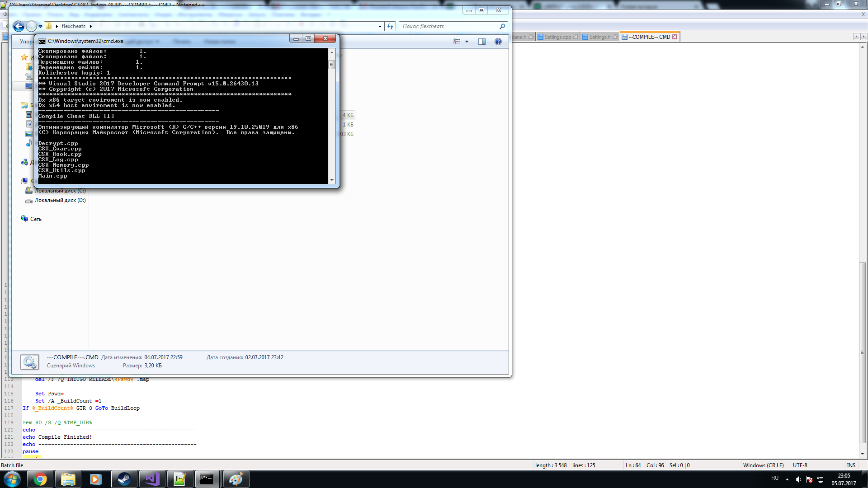Click the cmd window vertical scrollbar thumb
Viewport: 868px width, 488px height.
[332, 65]
